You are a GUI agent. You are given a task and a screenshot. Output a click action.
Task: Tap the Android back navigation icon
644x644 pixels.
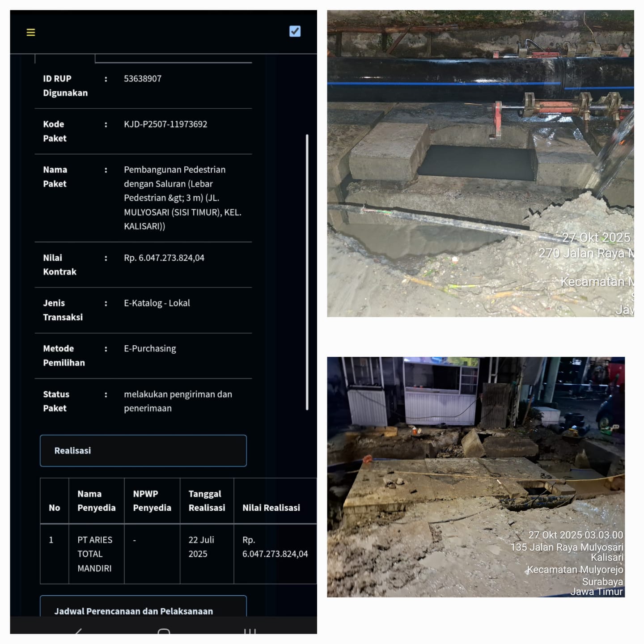78,631
